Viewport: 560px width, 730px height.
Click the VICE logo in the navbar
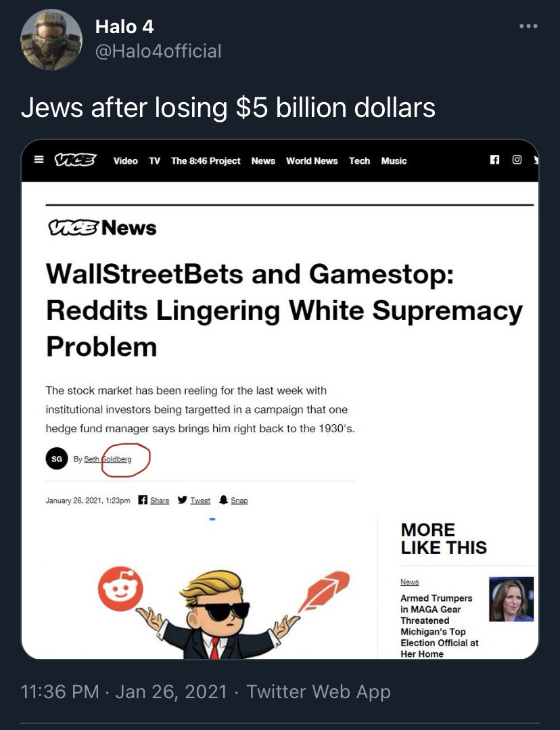(76, 160)
